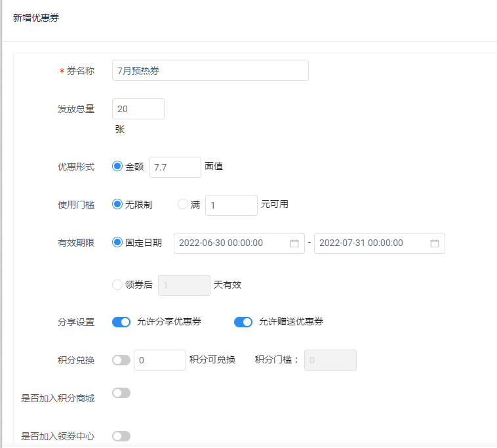Image resolution: width=497 pixels, height=448 pixels.
Task: Focus the 发放总量 quantity field
Action: 138,109
